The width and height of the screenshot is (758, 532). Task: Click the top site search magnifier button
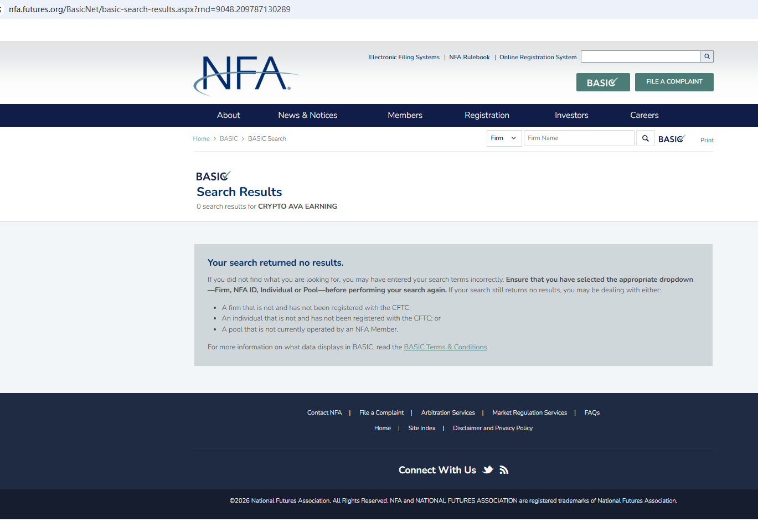click(707, 56)
